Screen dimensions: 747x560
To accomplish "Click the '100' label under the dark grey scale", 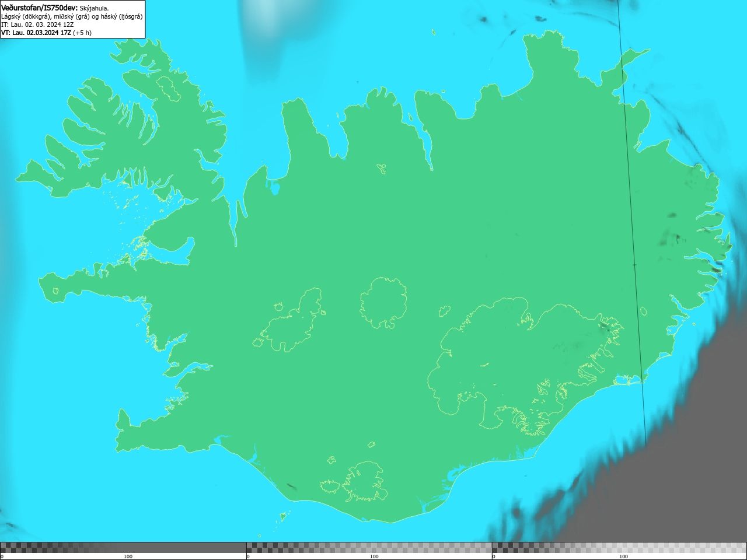I will click(x=128, y=556).
